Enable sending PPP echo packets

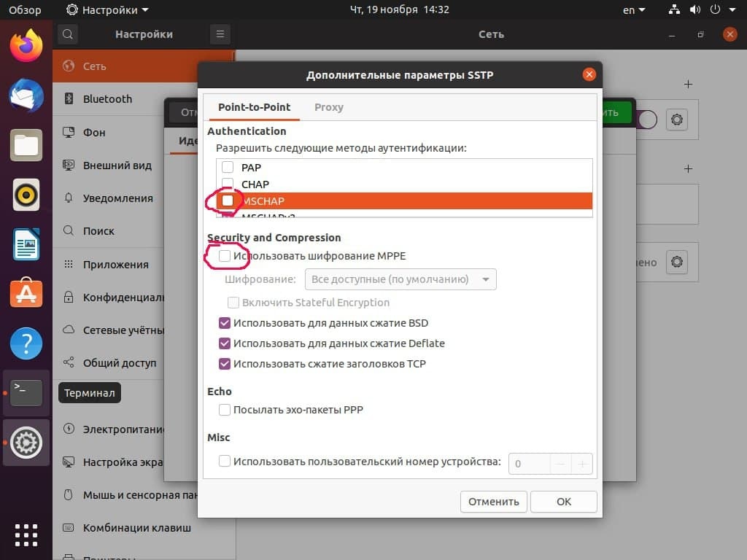click(x=225, y=410)
